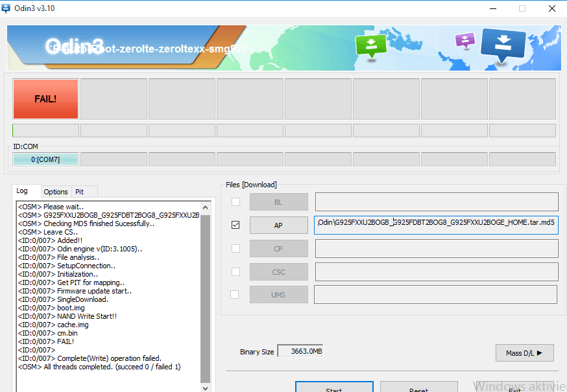Close the Odin3 window
The height and width of the screenshot is (392, 567).
[552, 8]
